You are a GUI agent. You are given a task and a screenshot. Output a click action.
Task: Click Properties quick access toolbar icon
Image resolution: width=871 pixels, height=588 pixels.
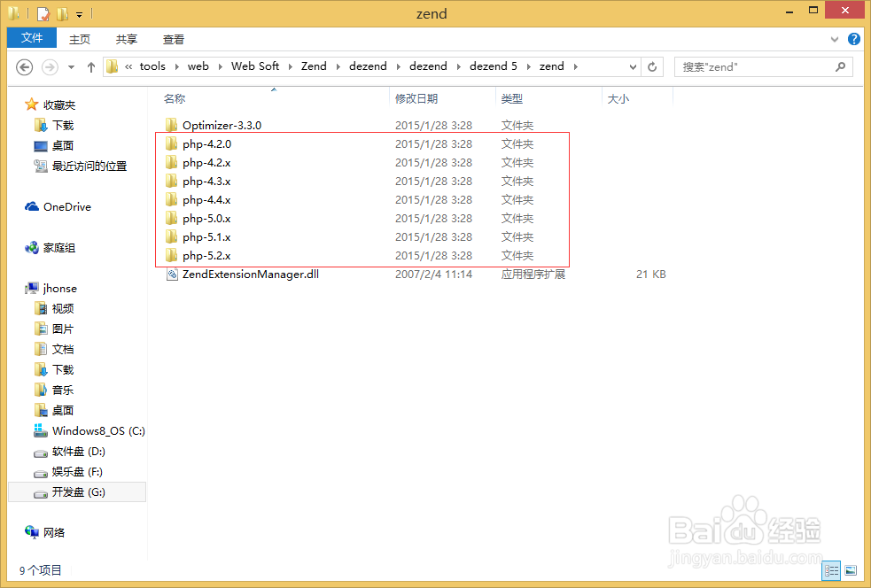pos(43,13)
